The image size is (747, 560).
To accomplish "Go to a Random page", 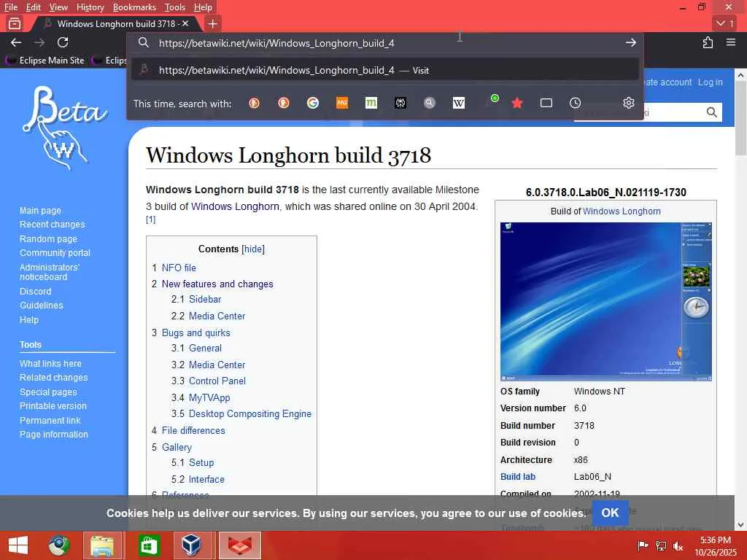I will tap(48, 239).
